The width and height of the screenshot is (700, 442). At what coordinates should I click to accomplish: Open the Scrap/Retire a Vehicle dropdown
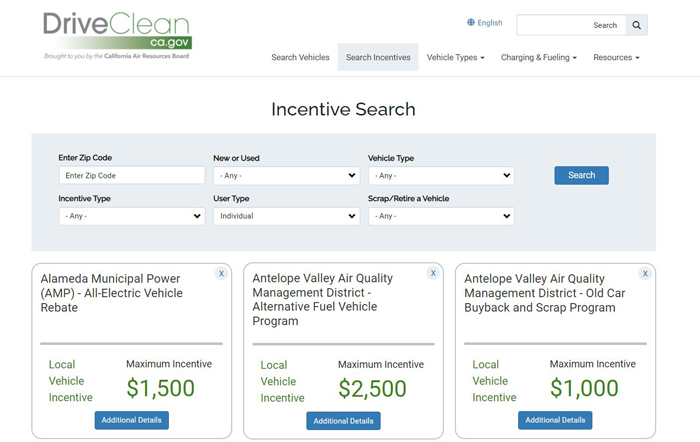point(441,216)
